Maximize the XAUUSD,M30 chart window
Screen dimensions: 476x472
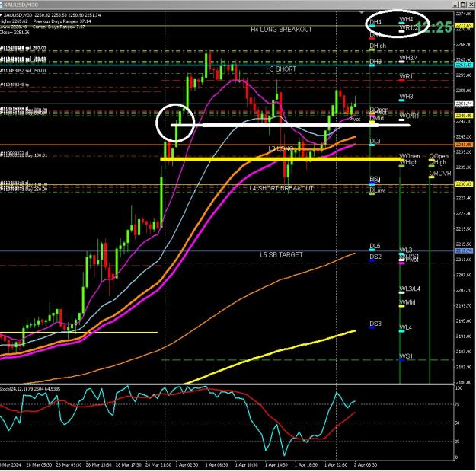coord(462,5)
